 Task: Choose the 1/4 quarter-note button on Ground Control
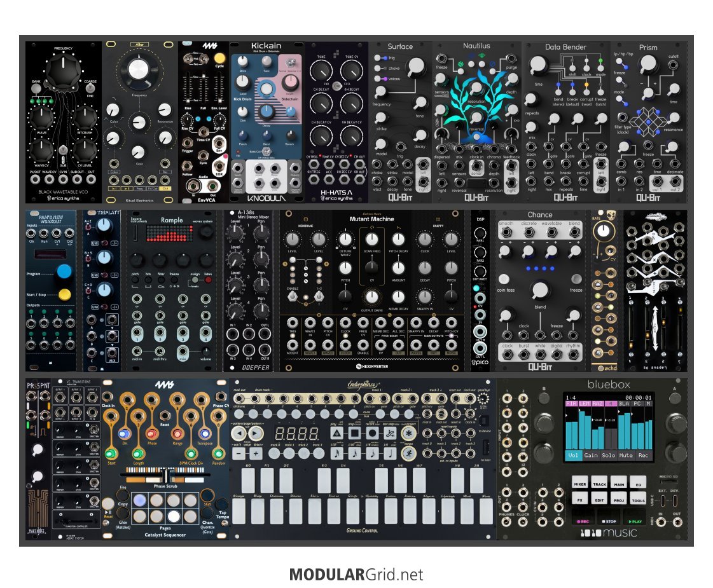(x=390, y=453)
